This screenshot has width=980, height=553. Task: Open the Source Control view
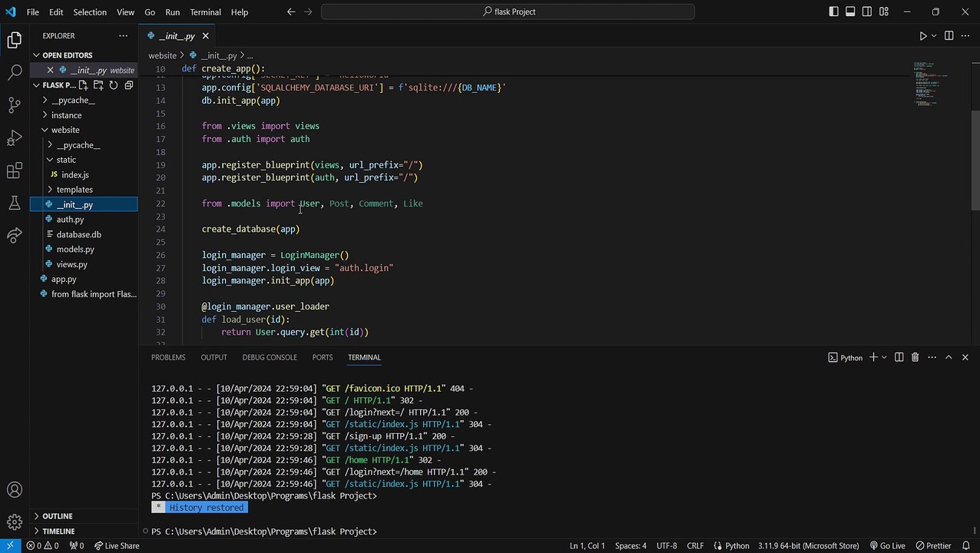(15, 105)
